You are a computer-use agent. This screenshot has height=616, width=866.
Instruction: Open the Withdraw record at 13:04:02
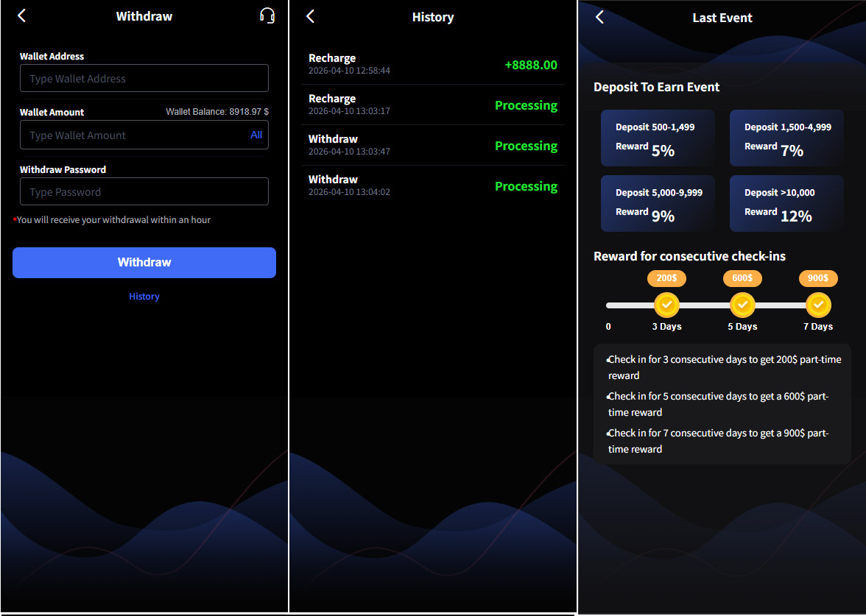433,186
